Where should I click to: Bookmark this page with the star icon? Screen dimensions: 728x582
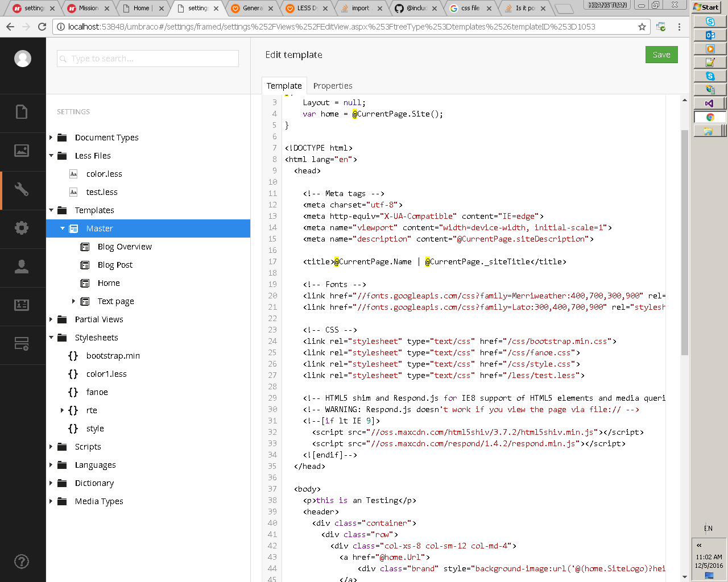coord(642,27)
